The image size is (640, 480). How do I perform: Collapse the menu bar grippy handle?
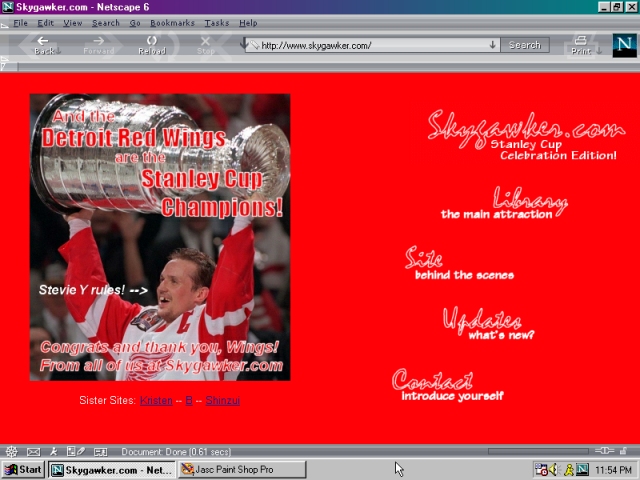4,24
